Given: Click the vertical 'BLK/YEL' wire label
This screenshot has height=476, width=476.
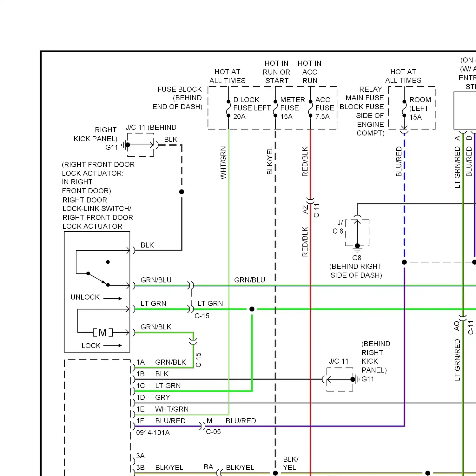Looking at the screenshot, I should click(x=270, y=160).
